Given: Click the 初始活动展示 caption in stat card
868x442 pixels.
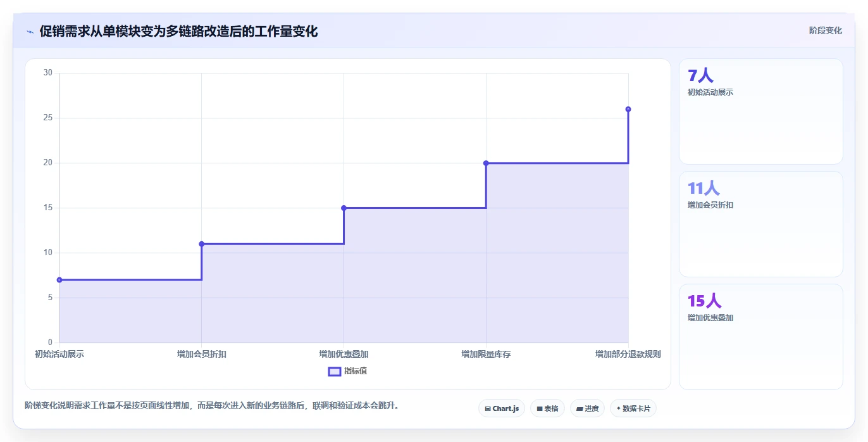Looking at the screenshot, I should click(x=710, y=92).
